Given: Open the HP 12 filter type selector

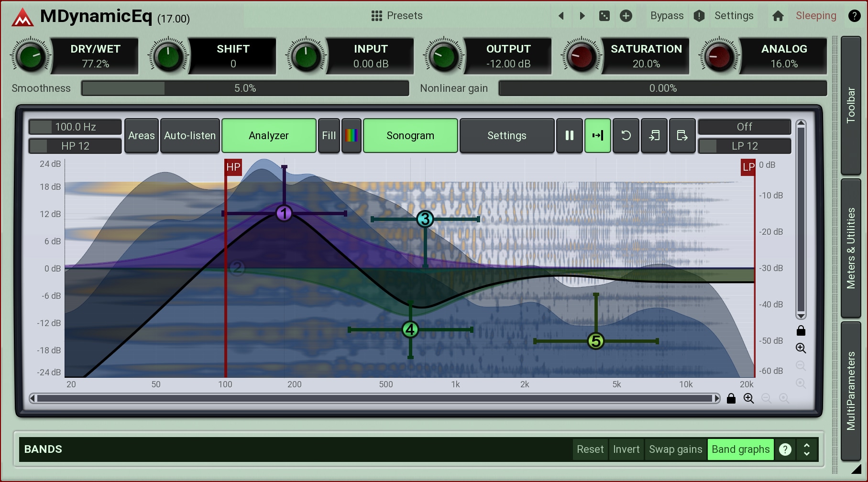Looking at the screenshot, I should (75, 146).
